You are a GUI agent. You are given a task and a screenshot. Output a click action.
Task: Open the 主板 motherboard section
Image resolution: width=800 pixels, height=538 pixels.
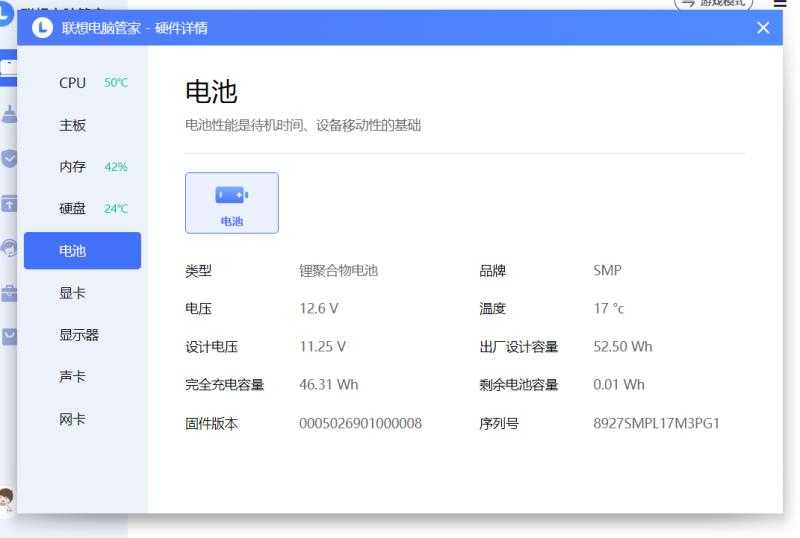[x=82, y=125]
